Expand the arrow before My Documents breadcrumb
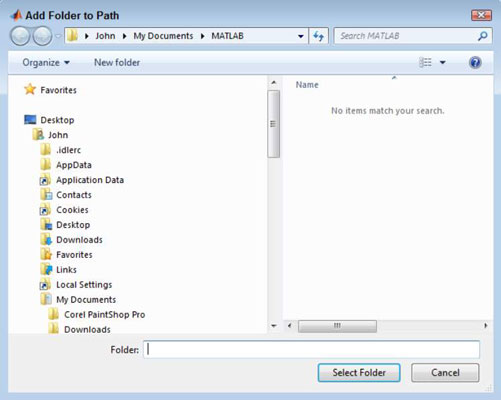This screenshot has width=501, height=400. pyautogui.click(x=125, y=36)
